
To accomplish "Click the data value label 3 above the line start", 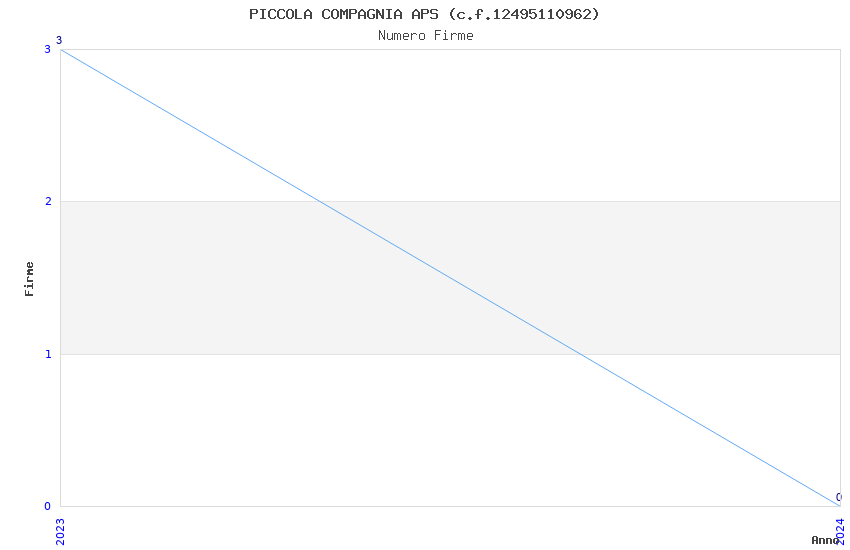I will click(x=59, y=41).
